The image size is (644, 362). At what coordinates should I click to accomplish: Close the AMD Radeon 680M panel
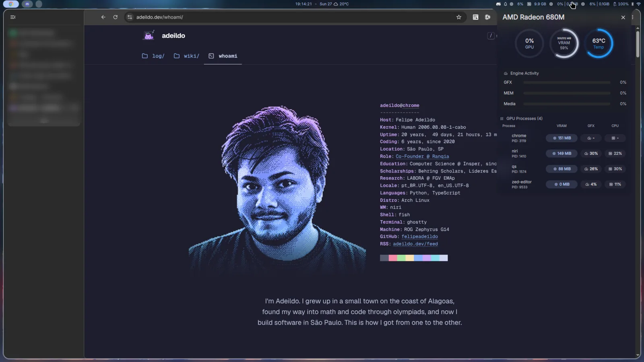click(x=623, y=17)
